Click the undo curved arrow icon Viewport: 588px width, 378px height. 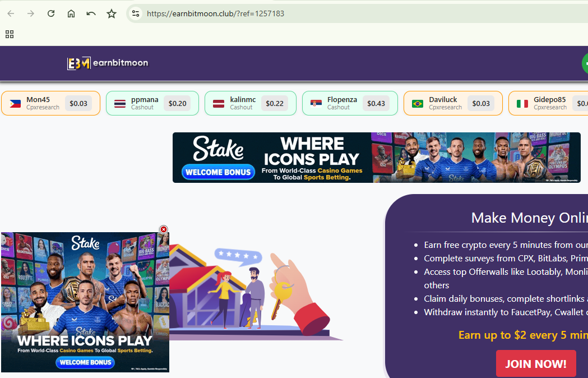point(91,13)
